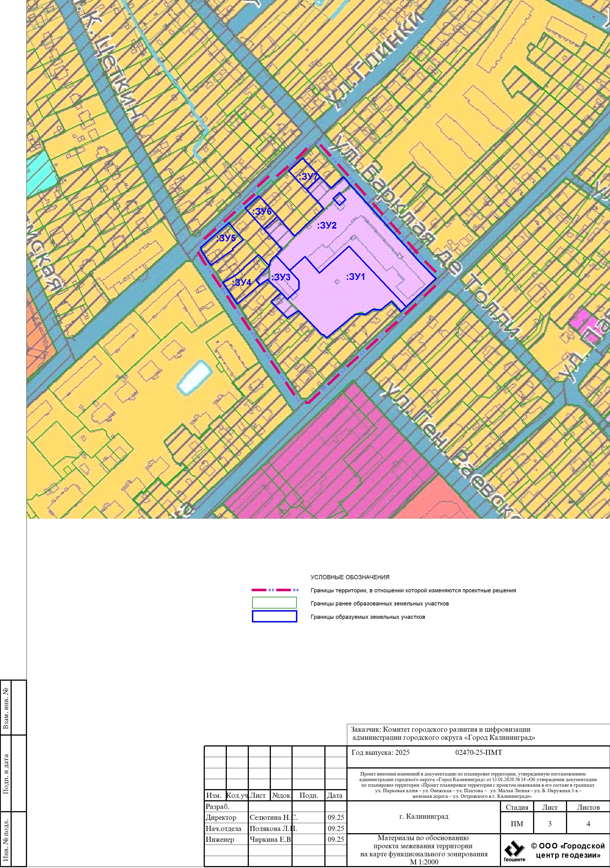Click the dashed red boundary legend symbol
The image size is (610, 868).
click(x=275, y=590)
